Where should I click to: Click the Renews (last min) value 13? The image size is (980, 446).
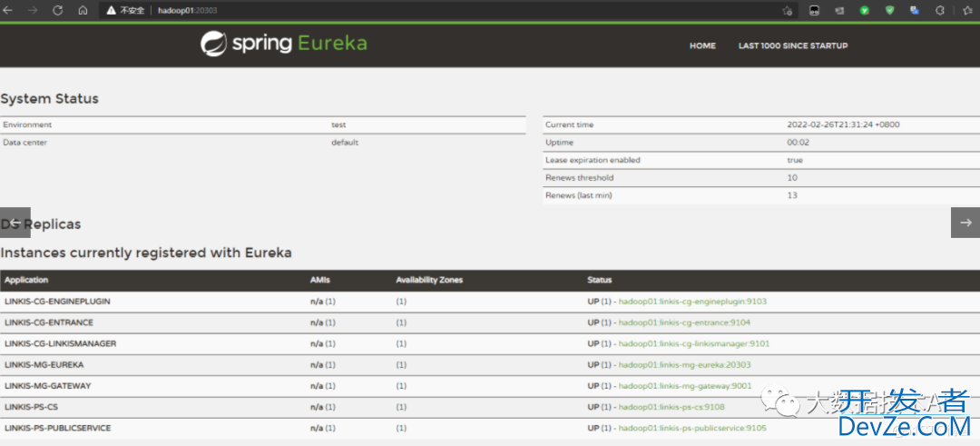792,196
